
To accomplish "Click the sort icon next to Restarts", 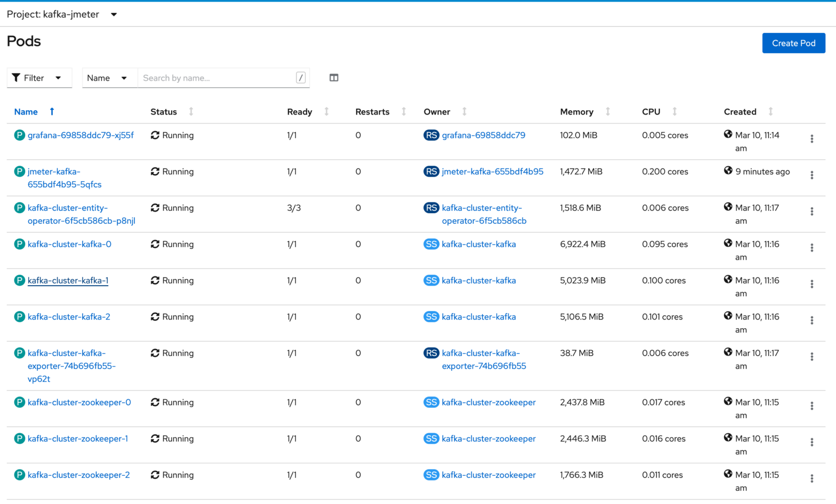I will [404, 111].
